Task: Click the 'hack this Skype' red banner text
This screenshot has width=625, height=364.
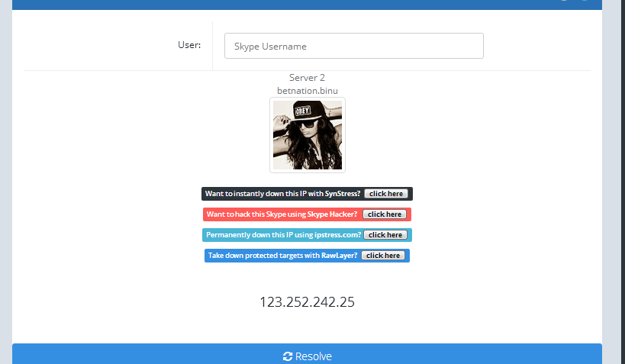Action: tap(282, 214)
